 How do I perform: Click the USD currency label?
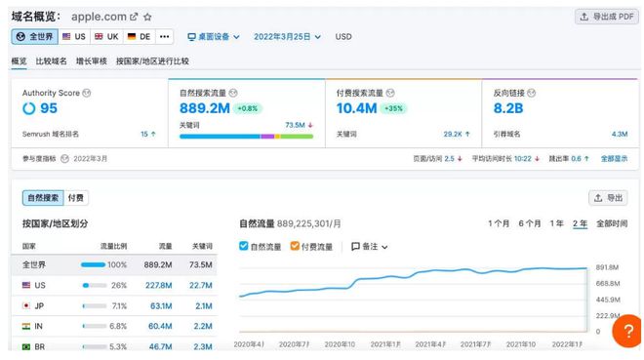pyautogui.click(x=343, y=36)
